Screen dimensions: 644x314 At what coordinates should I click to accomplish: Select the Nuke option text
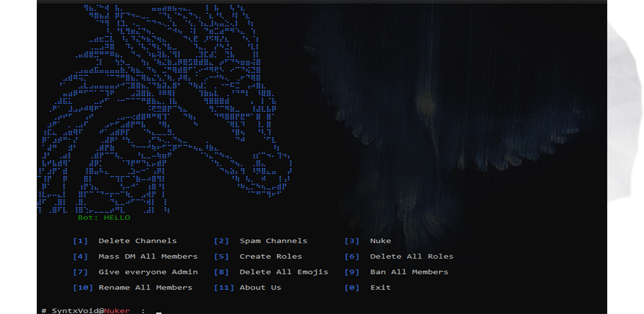pyautogui.click(x=380, y=241)
